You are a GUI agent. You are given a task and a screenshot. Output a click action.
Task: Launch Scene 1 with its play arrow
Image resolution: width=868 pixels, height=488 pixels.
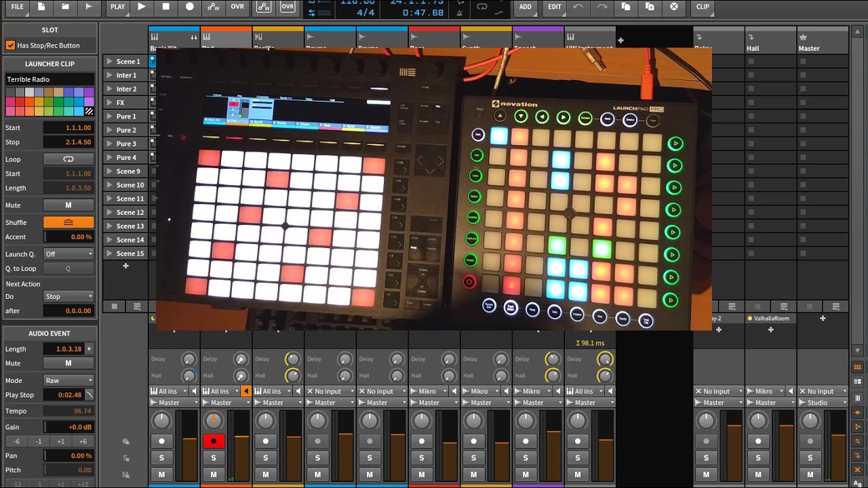click(109, 61)
